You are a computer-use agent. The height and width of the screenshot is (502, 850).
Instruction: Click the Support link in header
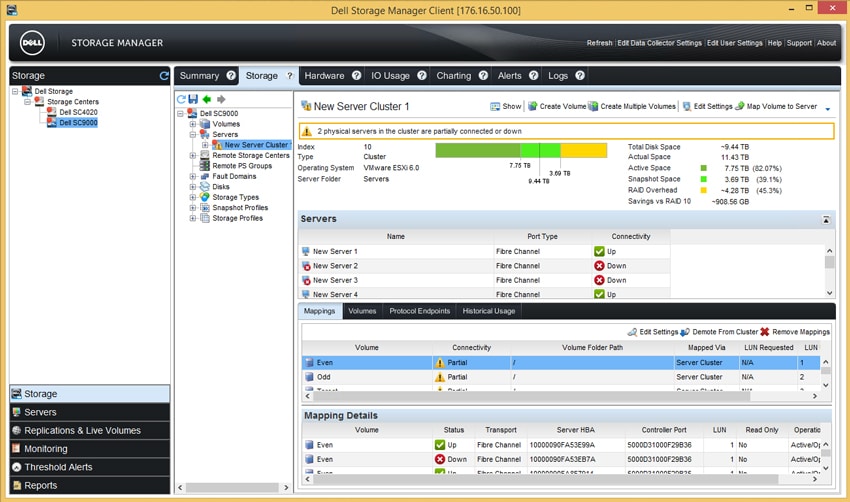[x=799, y=43]
